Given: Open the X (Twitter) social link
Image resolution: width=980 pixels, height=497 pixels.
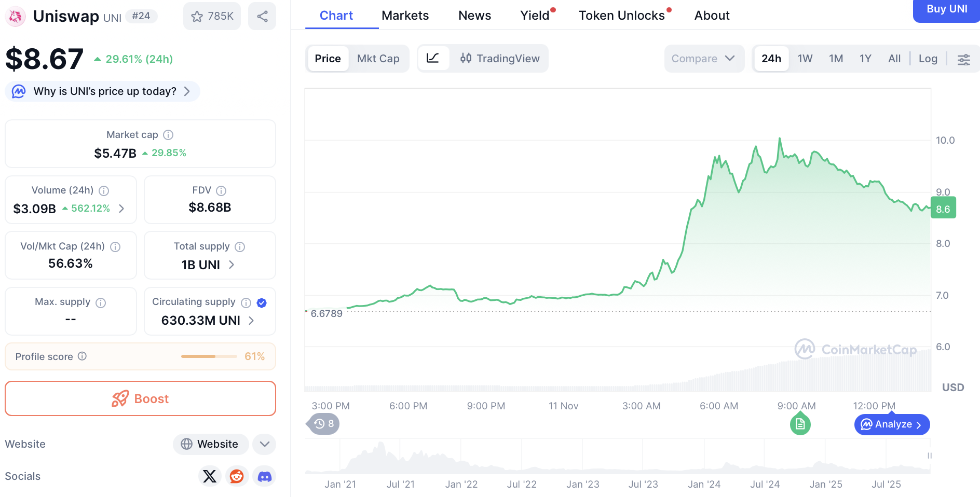Looking at the screenshot, I should [x=210, y=476].
